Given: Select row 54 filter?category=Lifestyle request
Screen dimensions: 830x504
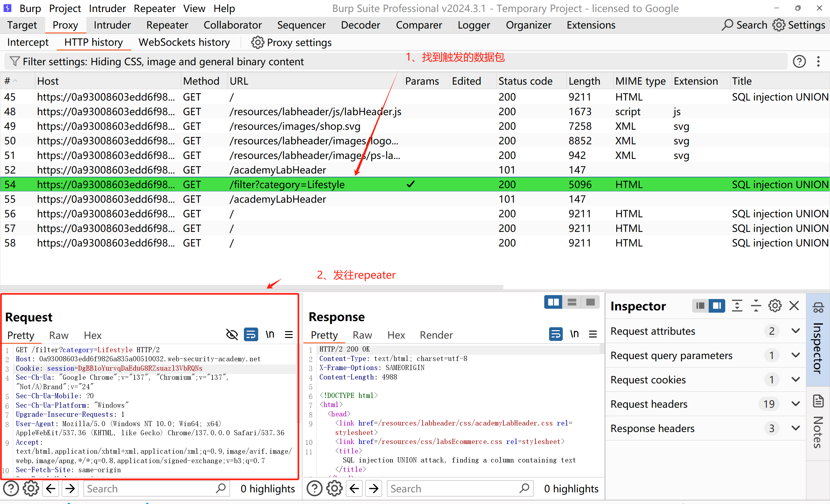Looking at the screenshot, I should (287, 185).
